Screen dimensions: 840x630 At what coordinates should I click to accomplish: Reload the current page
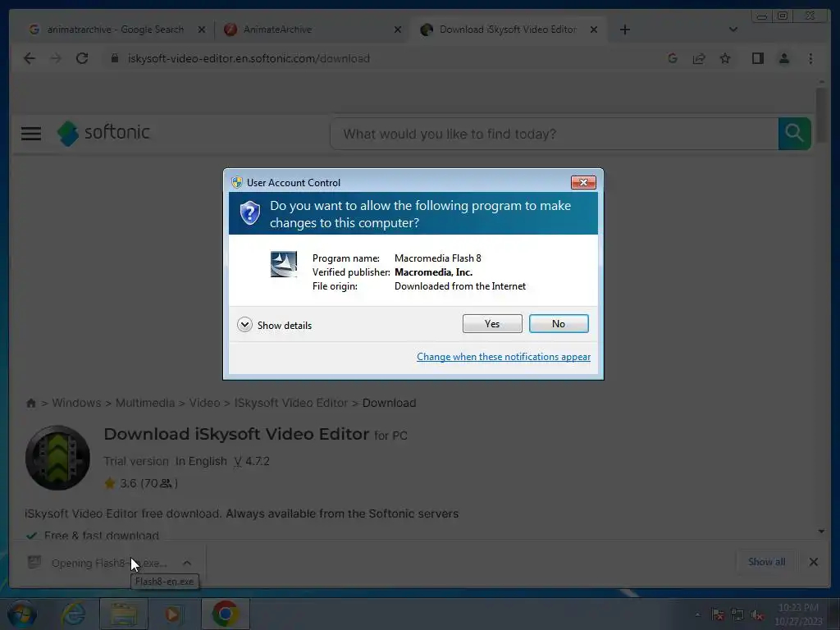tap(82, 58)
